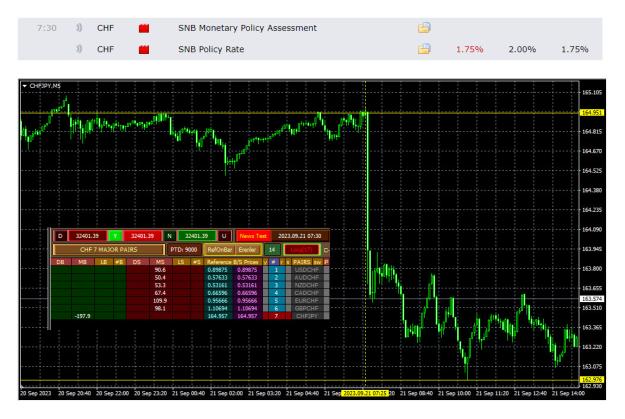This screenshot has width=625, height=419.
Task: Click the Reference B/S Prices header
Action: [233, 262]
